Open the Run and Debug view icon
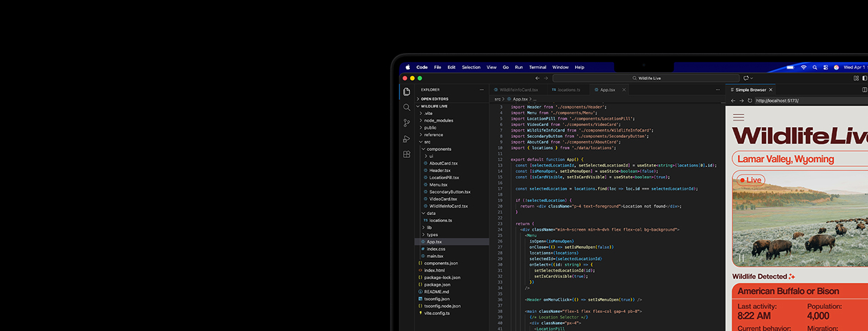Image resolution: width=868 pixels, height=331 pixels. click(x=406, y=139)
